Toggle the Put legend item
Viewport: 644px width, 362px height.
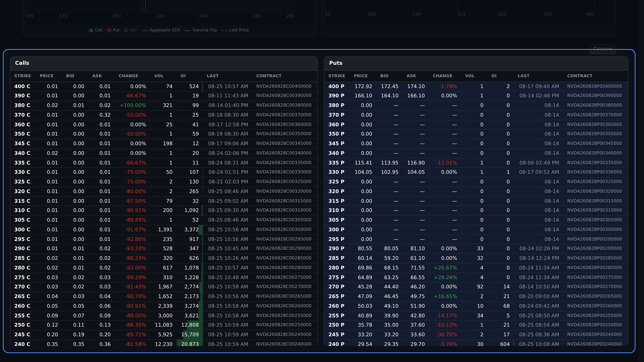113,30
